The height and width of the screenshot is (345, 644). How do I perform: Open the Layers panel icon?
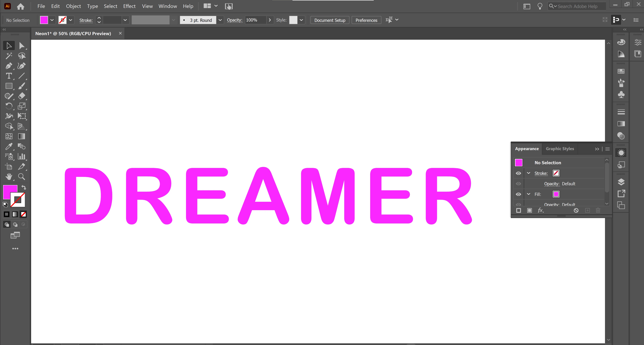[x=621, y=182]
